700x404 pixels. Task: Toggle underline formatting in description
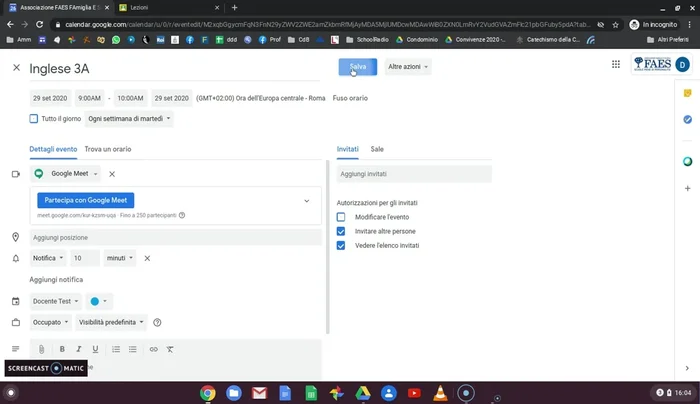95,349
